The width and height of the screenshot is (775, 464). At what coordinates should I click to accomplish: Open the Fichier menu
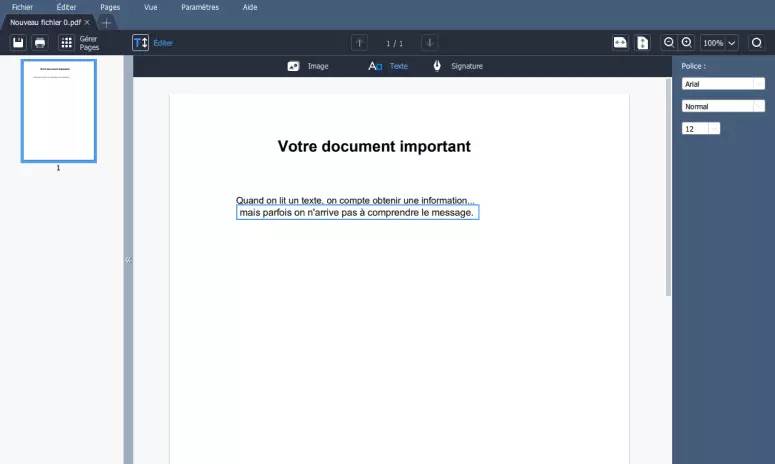[22, 7]
